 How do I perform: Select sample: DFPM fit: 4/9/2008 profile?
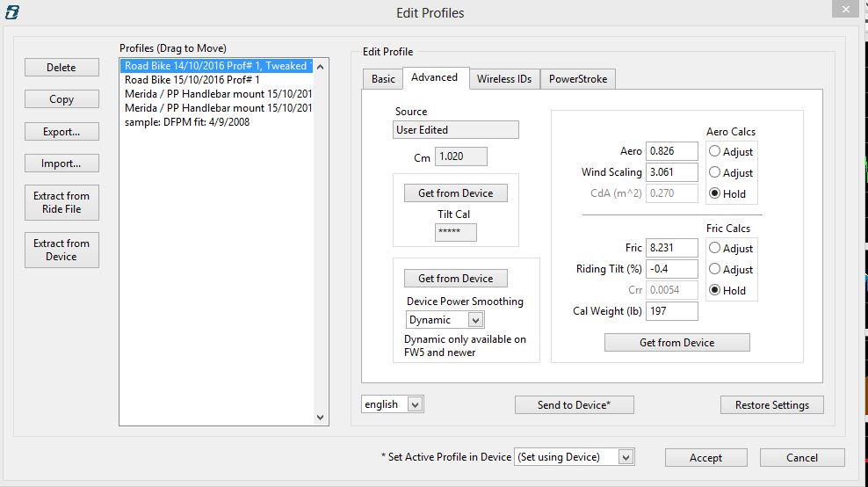click(x=187, y=122)
